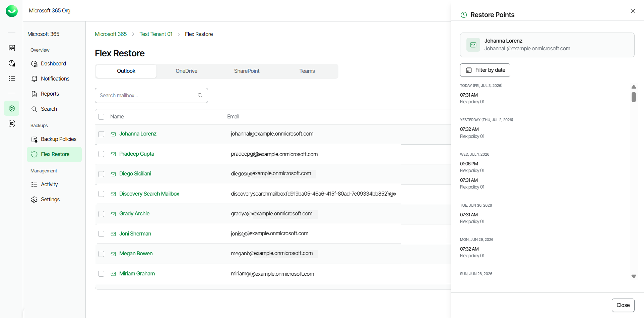This screenshot has width=644, height=318.
Task: Click the magnifier icon in mailbox search
Action: pyautogui.click(x=200, y=95)
